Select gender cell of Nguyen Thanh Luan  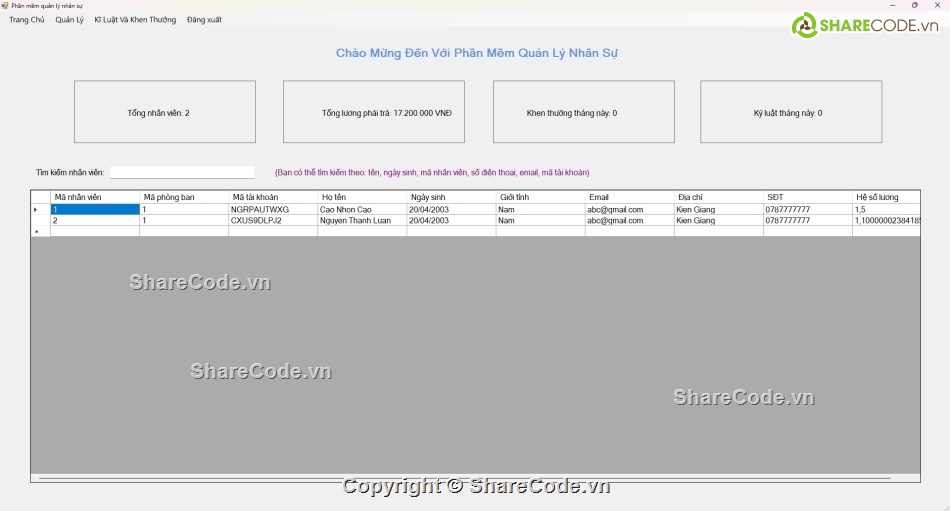540,221
